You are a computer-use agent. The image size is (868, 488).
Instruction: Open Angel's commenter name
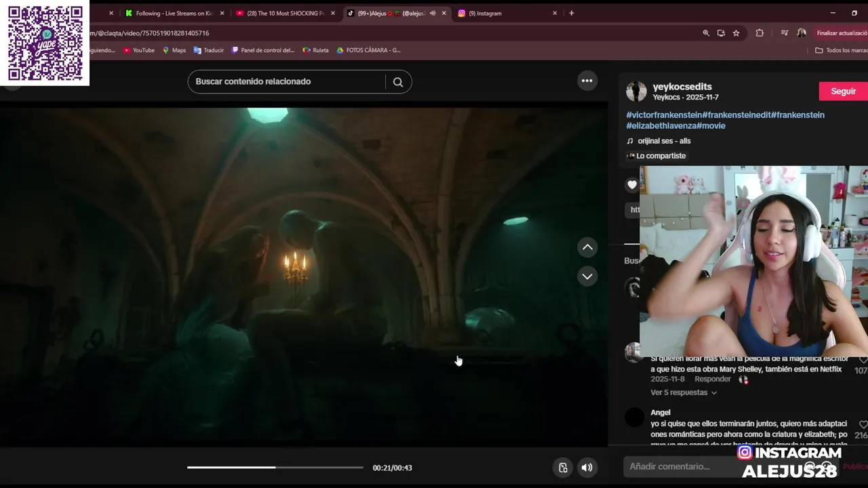[x=660, y=412]
